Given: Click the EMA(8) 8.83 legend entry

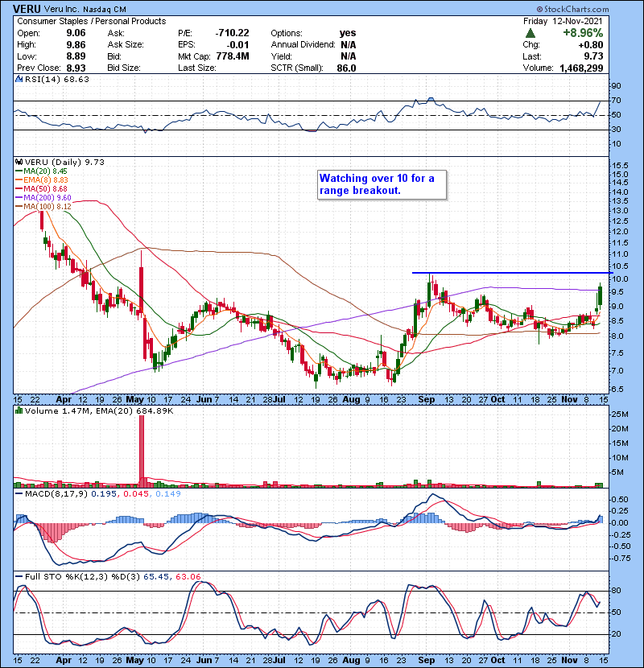Looking at the screenshot, I should pos(42,180).
